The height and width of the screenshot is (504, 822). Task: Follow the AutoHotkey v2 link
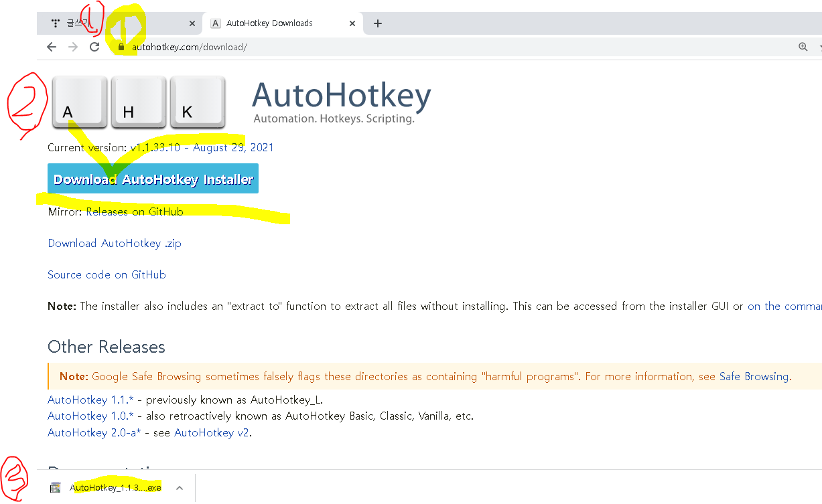[x=212, y=432]
